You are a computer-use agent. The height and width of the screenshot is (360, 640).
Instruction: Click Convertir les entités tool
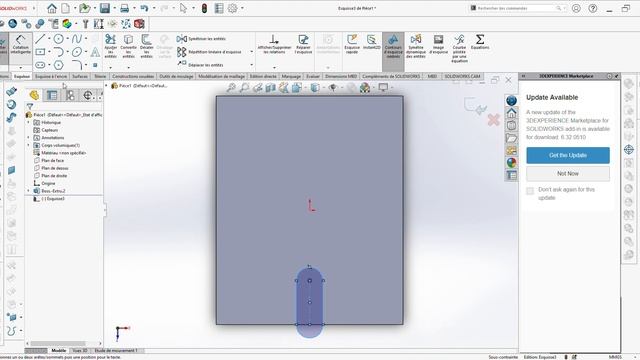[129, 46]
